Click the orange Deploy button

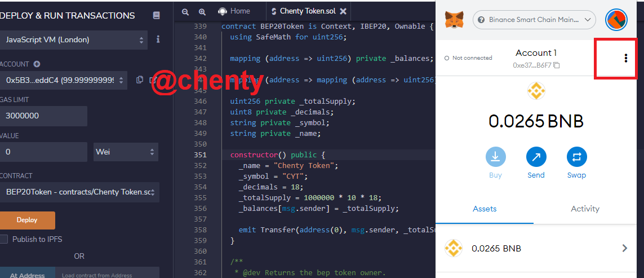[x=27, y=220]
